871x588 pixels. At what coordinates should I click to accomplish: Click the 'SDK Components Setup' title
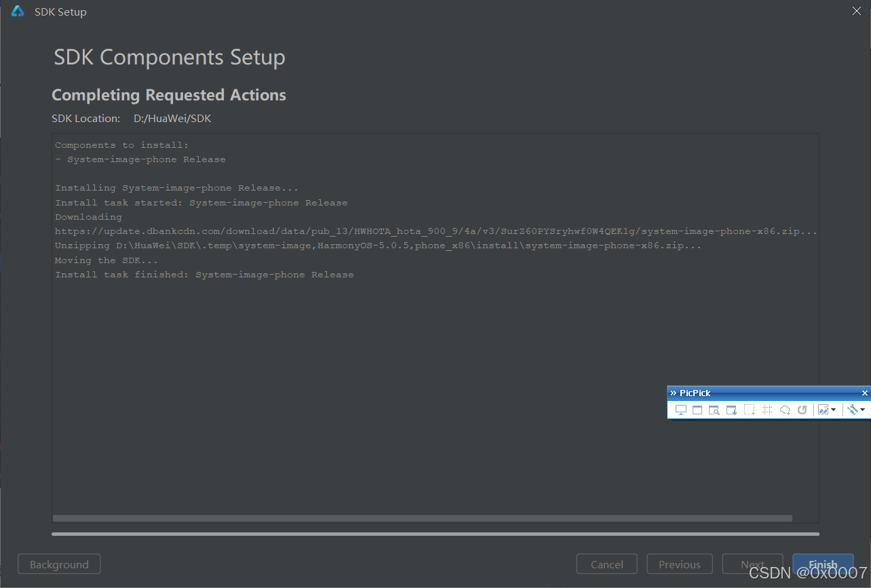170,58
